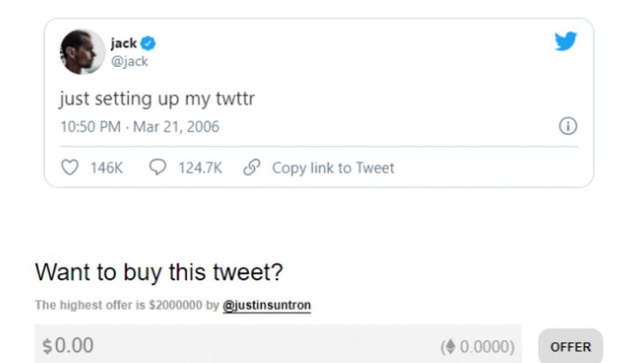Select Copy link to Tweet
The image size is (644, 363).
[333, 168]
